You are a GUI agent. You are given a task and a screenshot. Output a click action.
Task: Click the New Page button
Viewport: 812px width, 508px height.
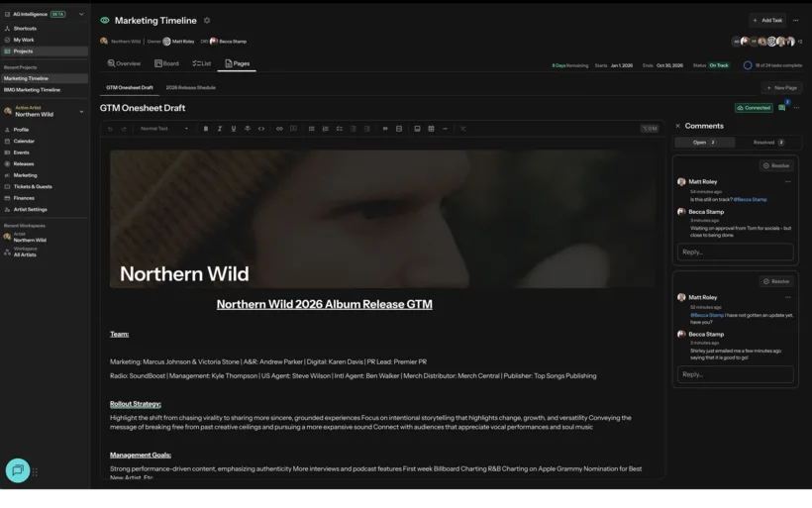pyautogui.click(x=782, y=88)
